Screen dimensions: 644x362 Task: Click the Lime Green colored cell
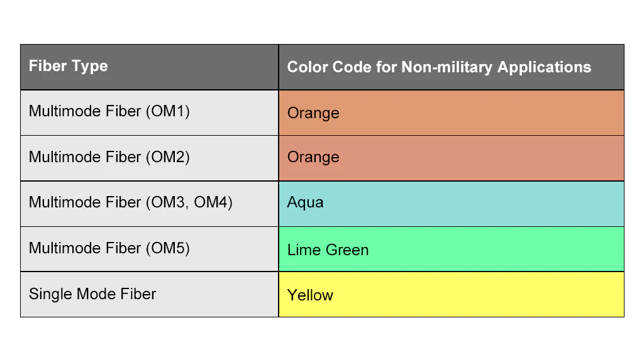point(451,249)
